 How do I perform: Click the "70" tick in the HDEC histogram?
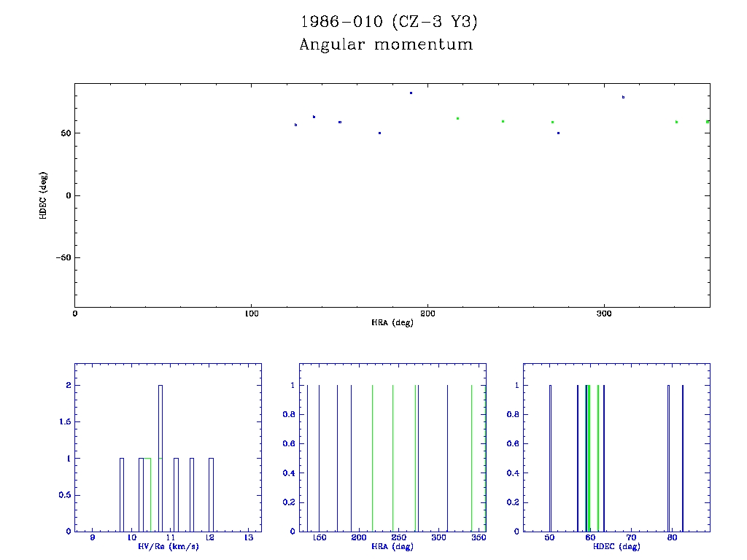coord(631,537)
